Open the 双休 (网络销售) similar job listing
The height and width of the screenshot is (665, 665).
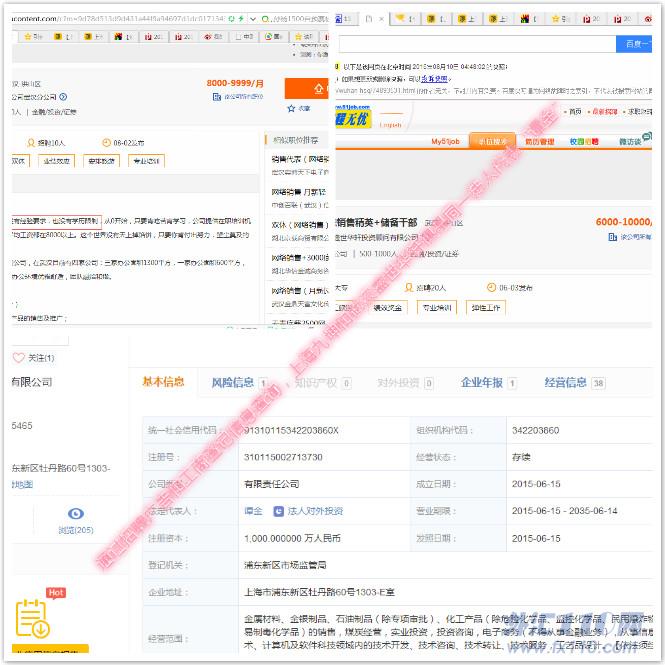point(300,225)
